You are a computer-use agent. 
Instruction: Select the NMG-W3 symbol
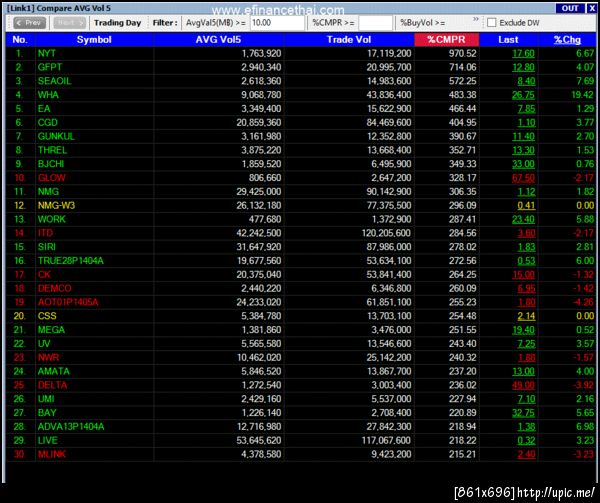click(x=56, y=205)
